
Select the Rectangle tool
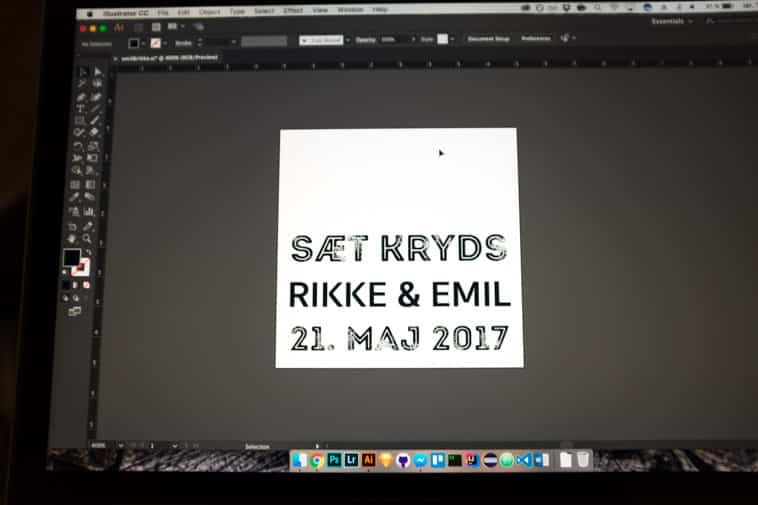(x=80, y=120)
